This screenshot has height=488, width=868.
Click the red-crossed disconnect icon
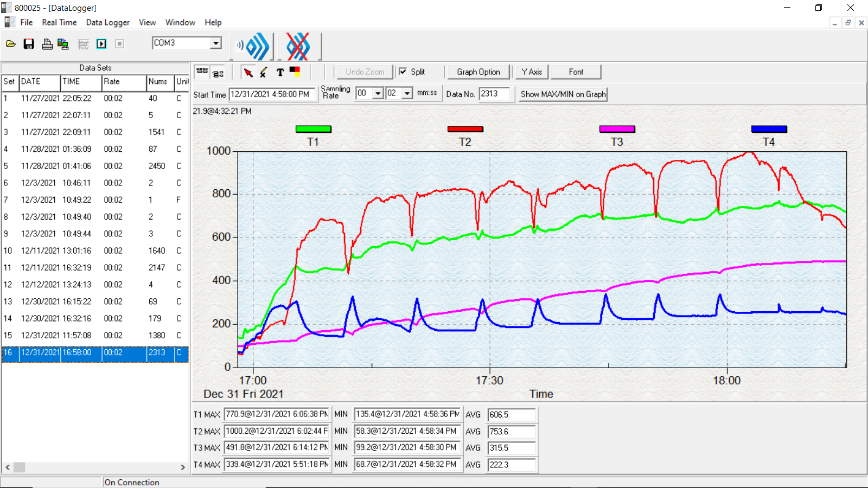(298, 47)
